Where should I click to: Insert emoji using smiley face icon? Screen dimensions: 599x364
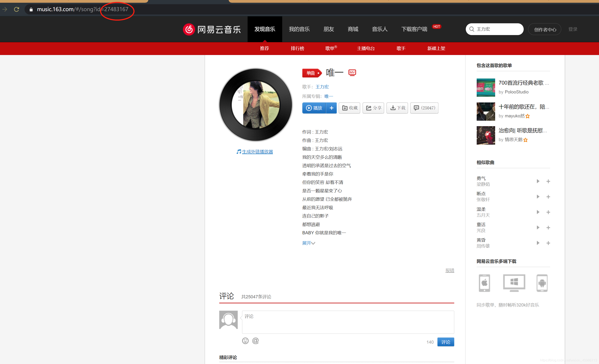click(x=245, y=341)
